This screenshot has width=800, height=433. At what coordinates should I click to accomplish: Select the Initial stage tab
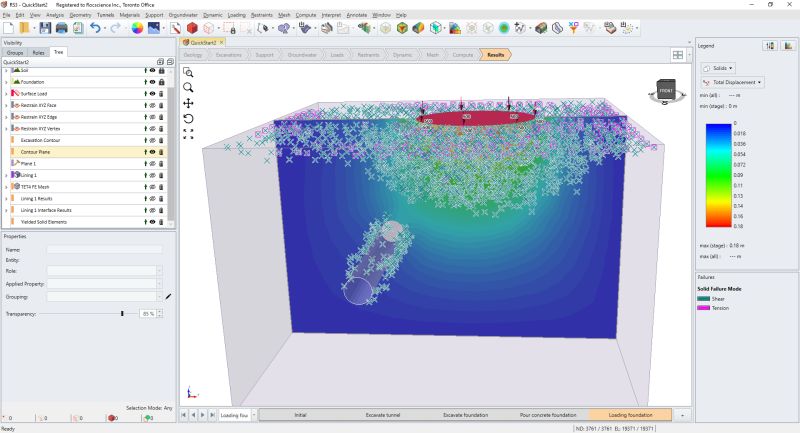click(x=301, y=415)
